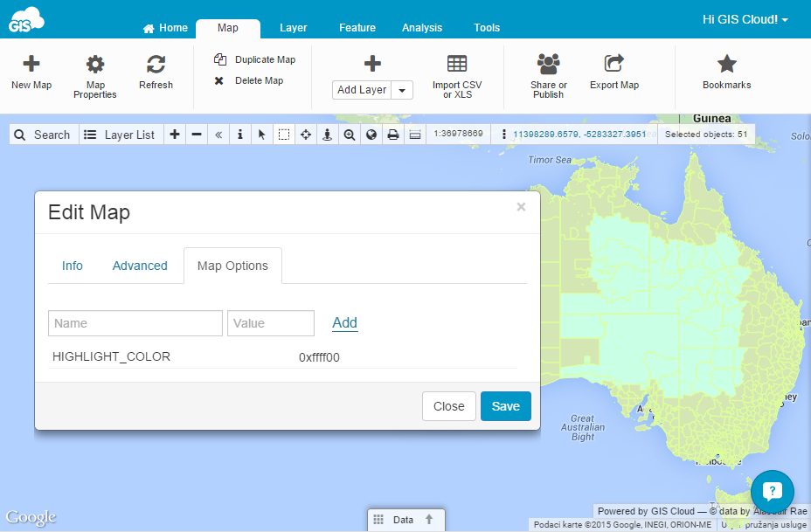Click the Save button

tap(505, 406)
